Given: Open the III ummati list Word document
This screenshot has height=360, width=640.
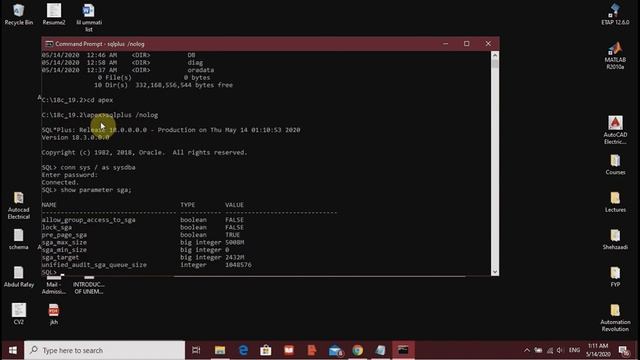Looking at the screenshot, I should point(89,17).
